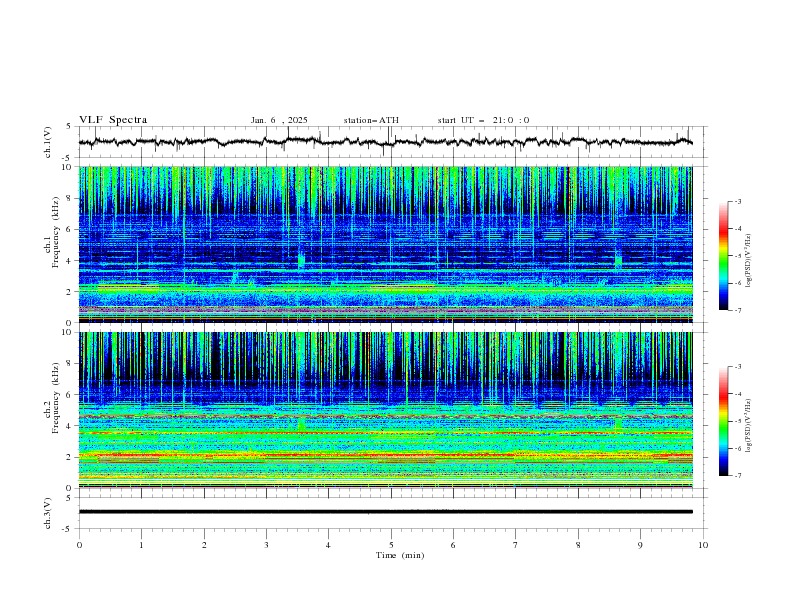Image resolution: width=792 pixels, height=612 pixels.
Task: Click time axis tick label "8"
Action: pos(578,545)
